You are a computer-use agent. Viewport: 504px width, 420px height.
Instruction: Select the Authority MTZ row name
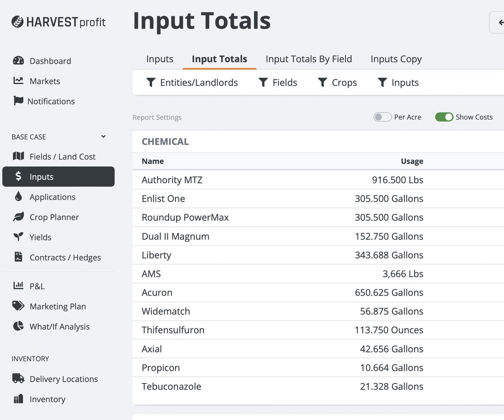[172, 180]
